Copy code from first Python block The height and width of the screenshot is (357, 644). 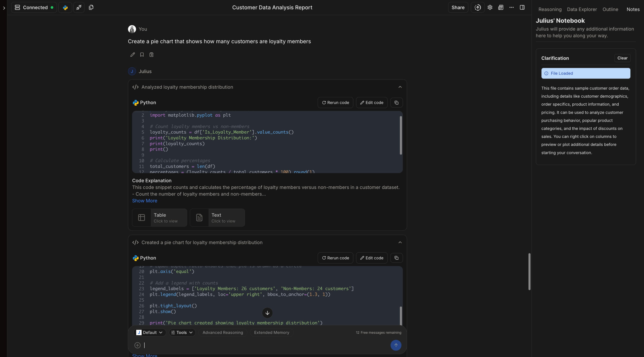click(x=396, y=103)
